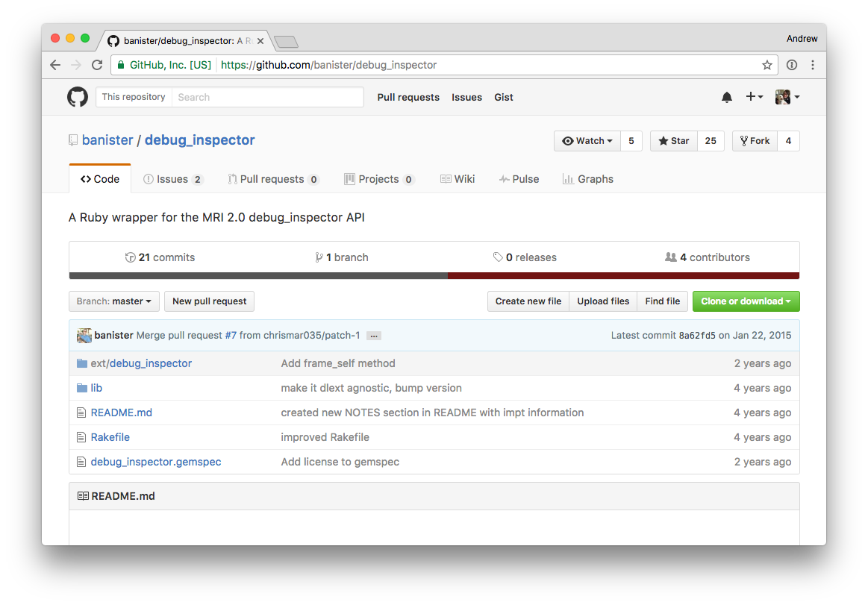The width and height of the screenshot is (868, 605).
Task: Expand commit message ellipsis
Action: tap(374, 336)
